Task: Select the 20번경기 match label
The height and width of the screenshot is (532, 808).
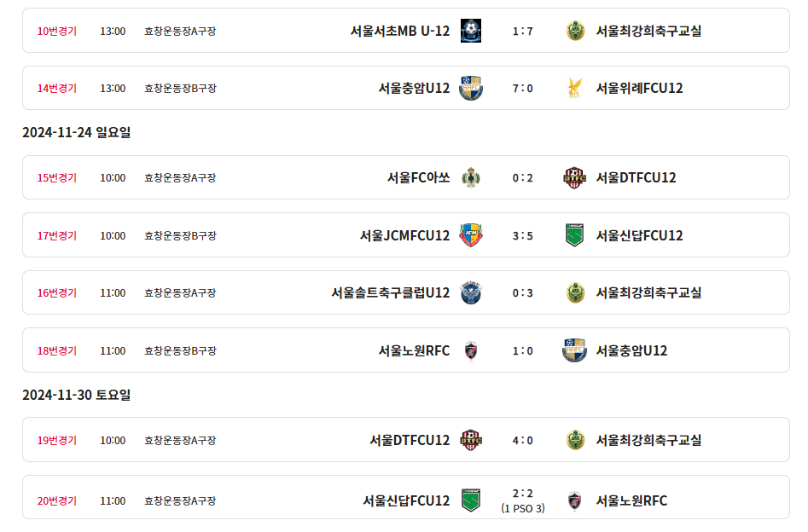Action: click(x=57, y=500)
